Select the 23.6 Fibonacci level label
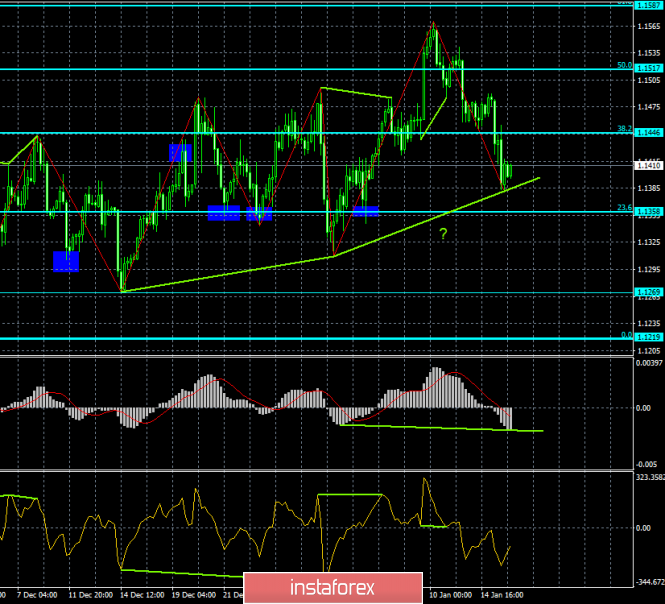This screenshot has height=604, width=665. pos(623,208)
